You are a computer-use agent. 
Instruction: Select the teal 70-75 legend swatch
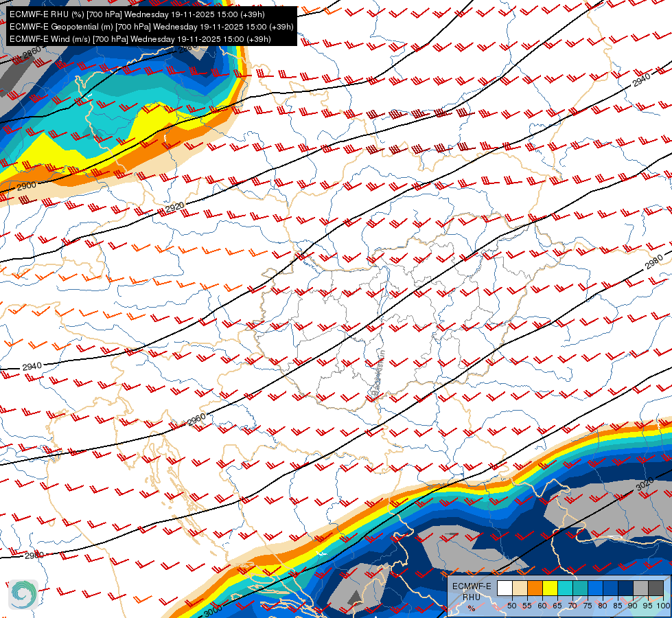(x=580, y=588)
